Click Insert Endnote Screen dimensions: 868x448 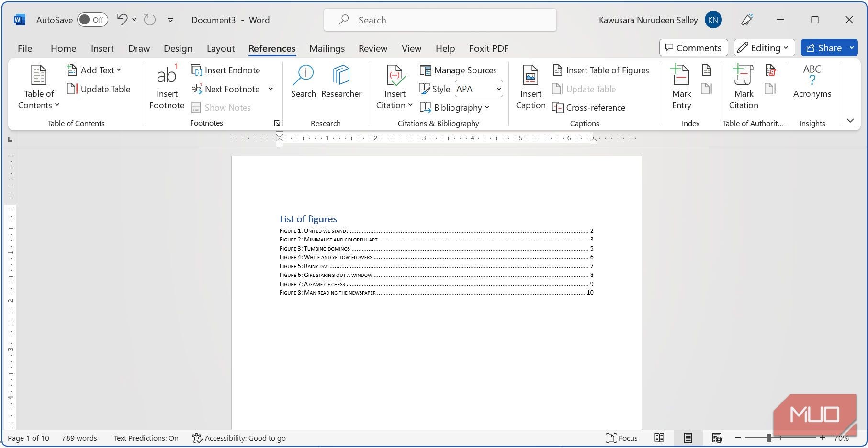225,70
